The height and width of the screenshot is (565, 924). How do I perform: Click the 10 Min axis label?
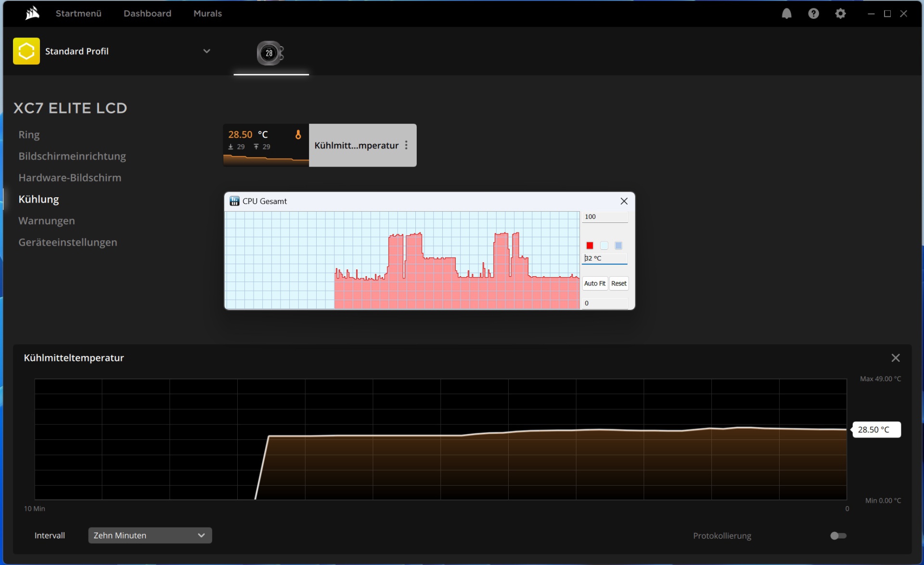click(x=35, y=509)
